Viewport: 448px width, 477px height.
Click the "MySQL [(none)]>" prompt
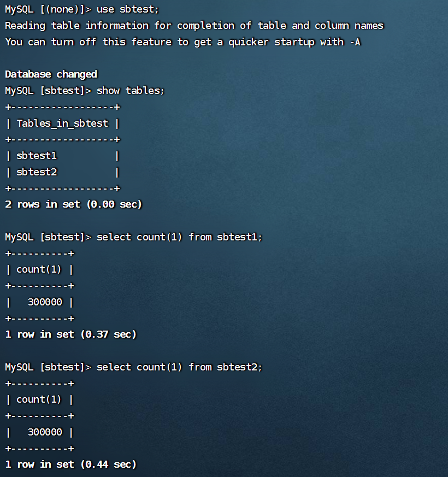pyautogui.click(x=48, y=9)
